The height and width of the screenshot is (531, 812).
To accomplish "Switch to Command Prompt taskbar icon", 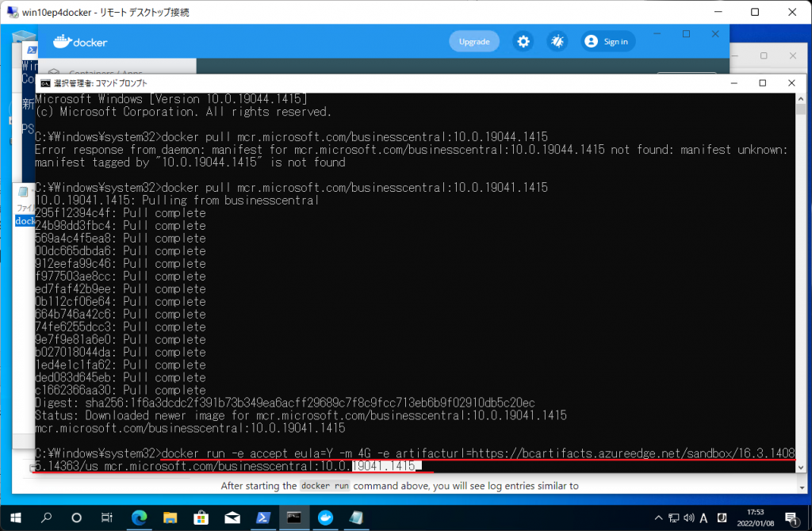I will click(x=294, y=518).
